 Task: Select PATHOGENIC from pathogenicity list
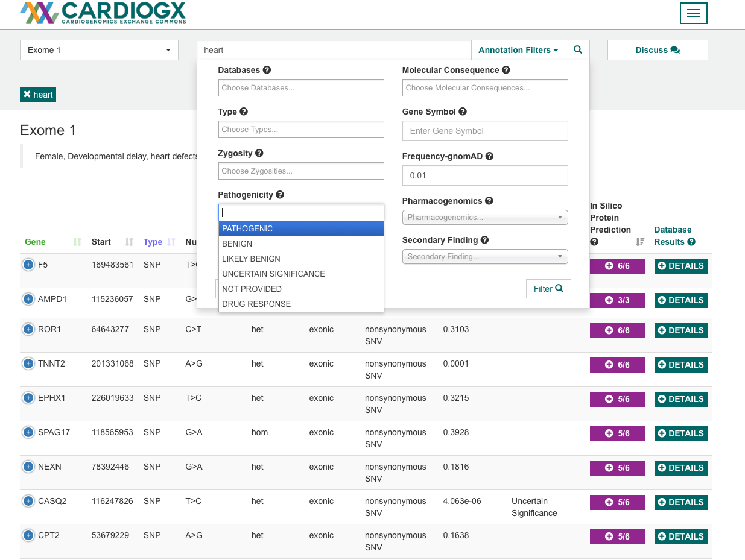click(301, 228)
